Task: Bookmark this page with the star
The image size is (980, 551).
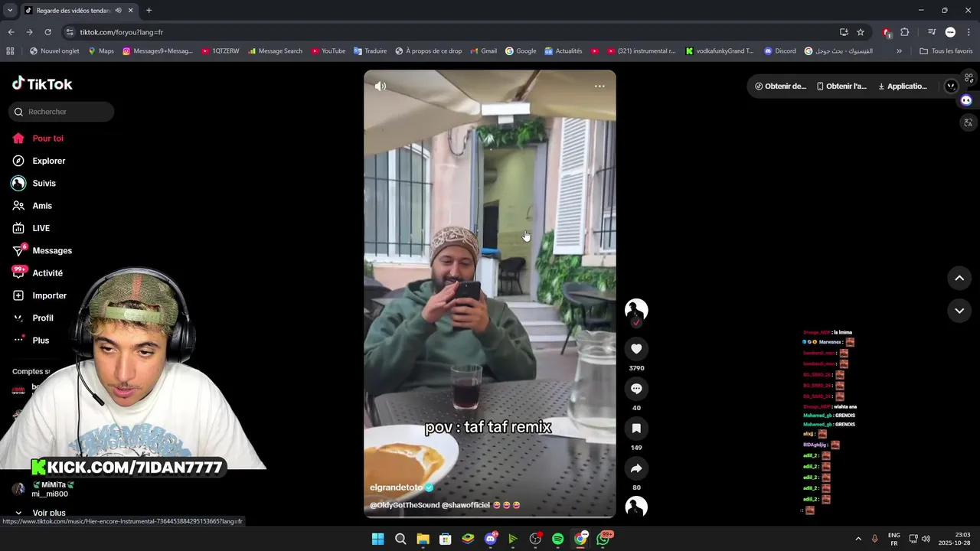Action: pyautogui.click(x=861, y=32)
